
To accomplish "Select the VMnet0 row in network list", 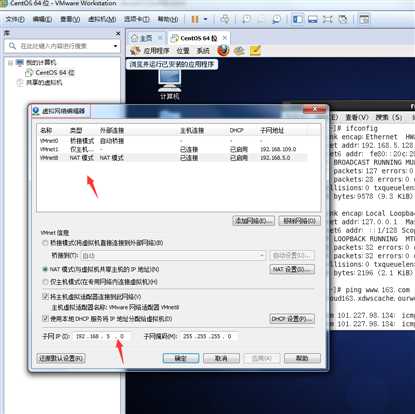I will [172, 141].
